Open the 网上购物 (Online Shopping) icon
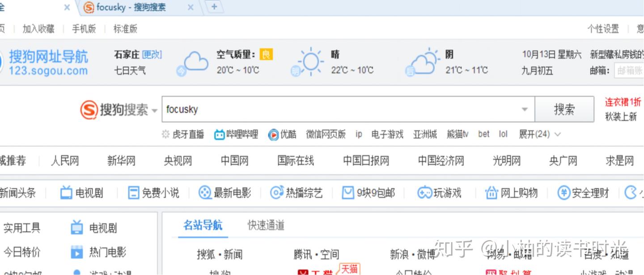Screen dimensions: 644x275 [x=491, y=192]
